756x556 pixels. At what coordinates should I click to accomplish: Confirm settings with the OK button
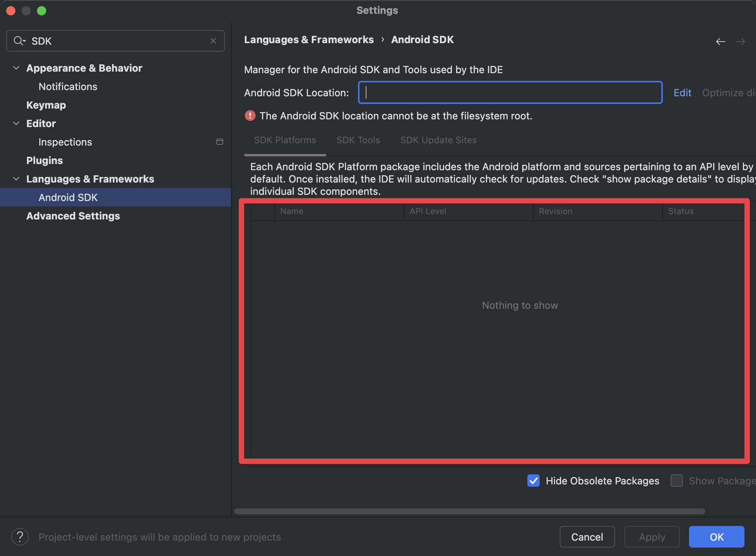(x=716, y=536)
